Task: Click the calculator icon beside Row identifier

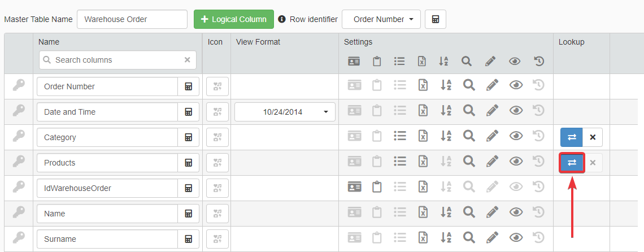Action: click(x=435, y=19)
